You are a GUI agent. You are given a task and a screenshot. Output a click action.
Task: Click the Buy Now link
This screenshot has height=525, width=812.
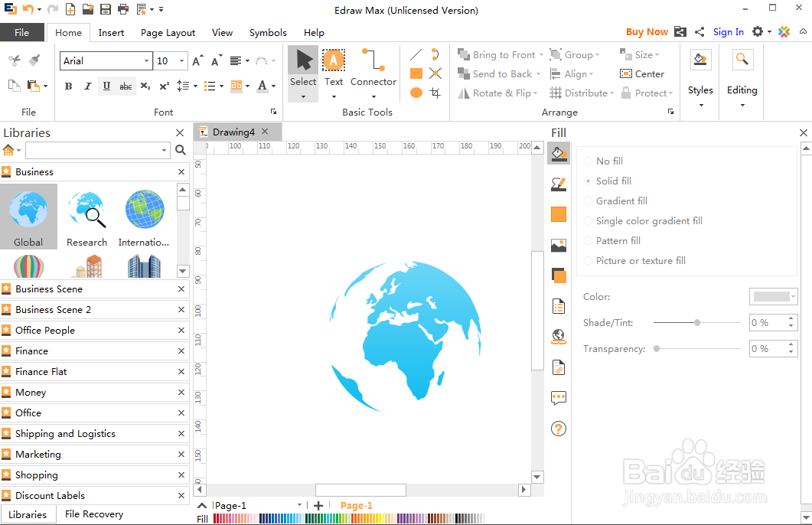647,32
